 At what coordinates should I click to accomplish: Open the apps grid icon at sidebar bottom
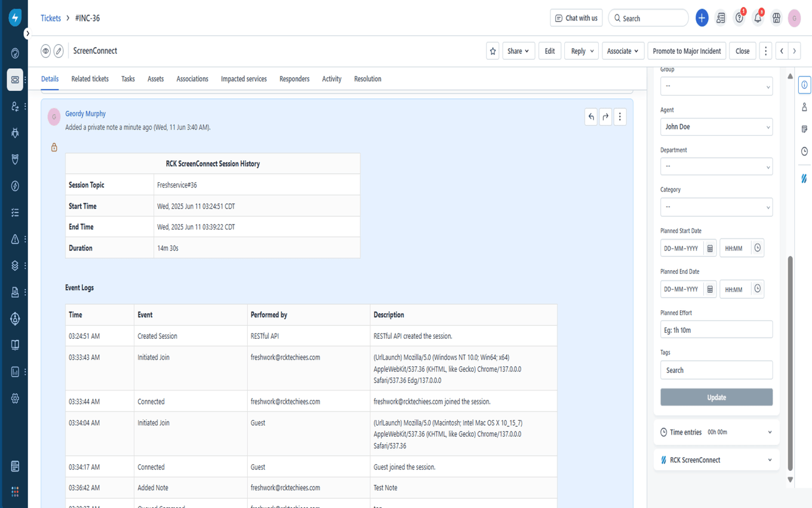click(x=15, y=491)
